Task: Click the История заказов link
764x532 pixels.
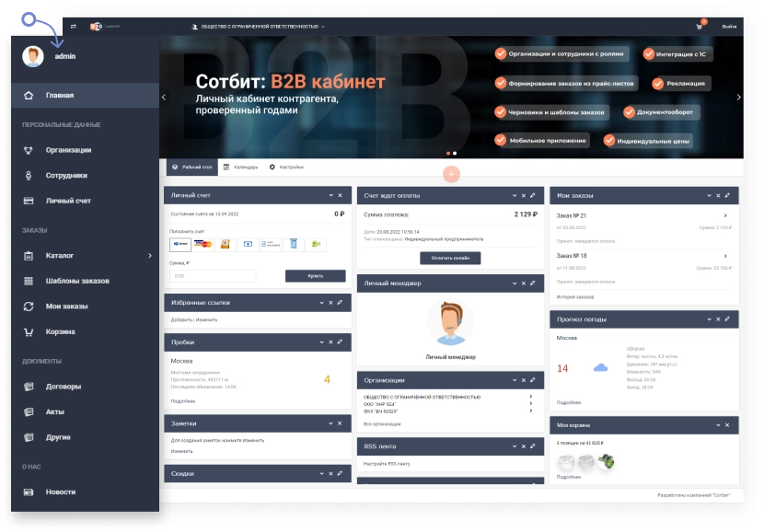Action: click(x=575, y=297)
